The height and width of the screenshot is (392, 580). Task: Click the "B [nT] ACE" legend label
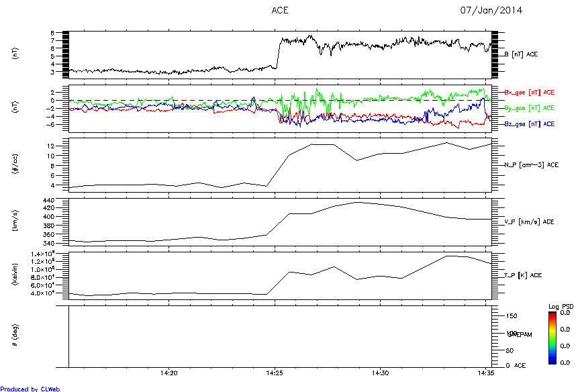coord(521,54)
